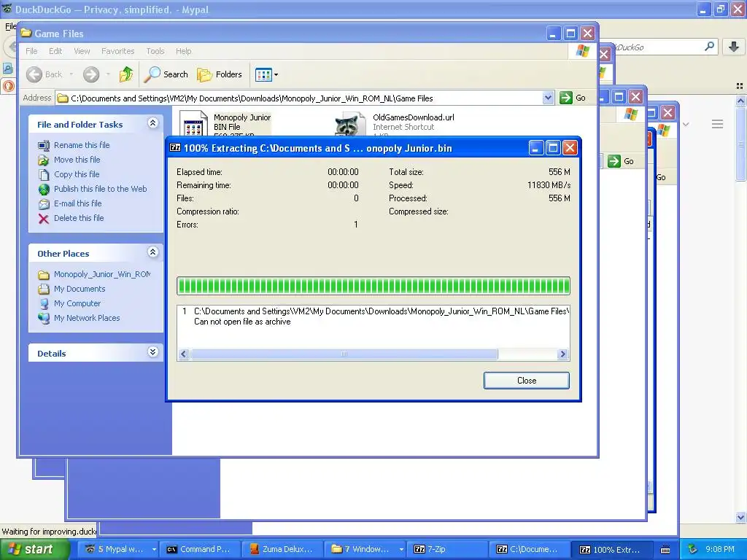Open the Tools menu in Game Files
The image size is (747, 560).
click(x=155, y=51)
